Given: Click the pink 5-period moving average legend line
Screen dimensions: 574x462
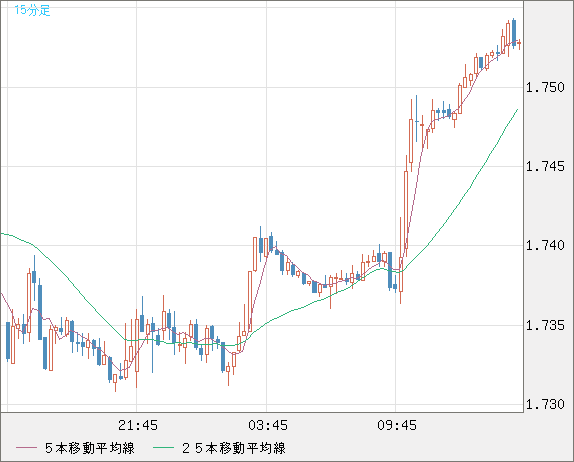Looking at the screenshot, I should point(26,448).
